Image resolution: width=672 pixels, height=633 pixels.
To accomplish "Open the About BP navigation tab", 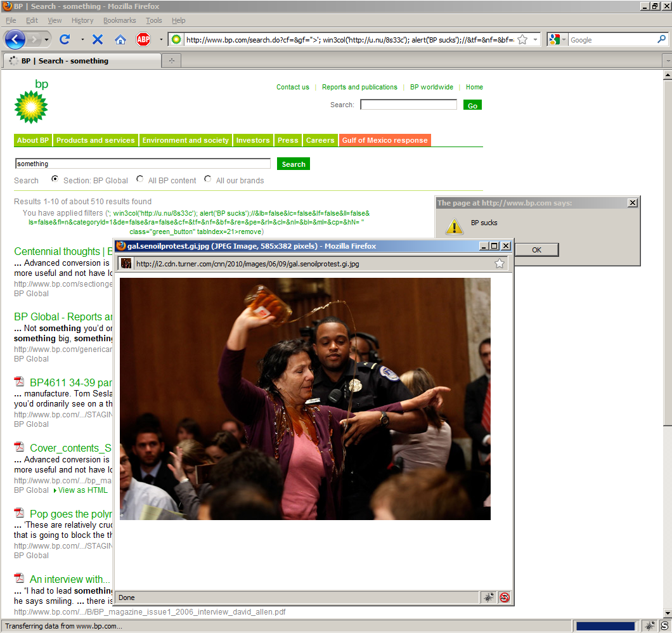I will pyautogui.click(x=33, y=140).
